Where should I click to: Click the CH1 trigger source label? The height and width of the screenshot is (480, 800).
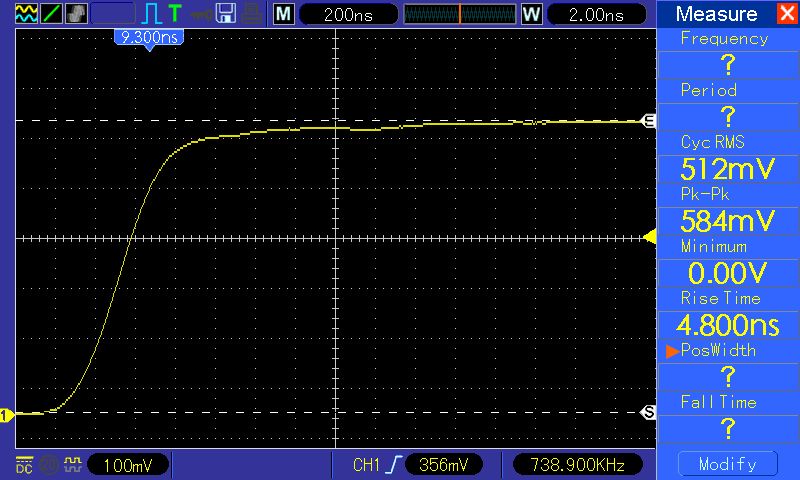click(x=366, y=465)
